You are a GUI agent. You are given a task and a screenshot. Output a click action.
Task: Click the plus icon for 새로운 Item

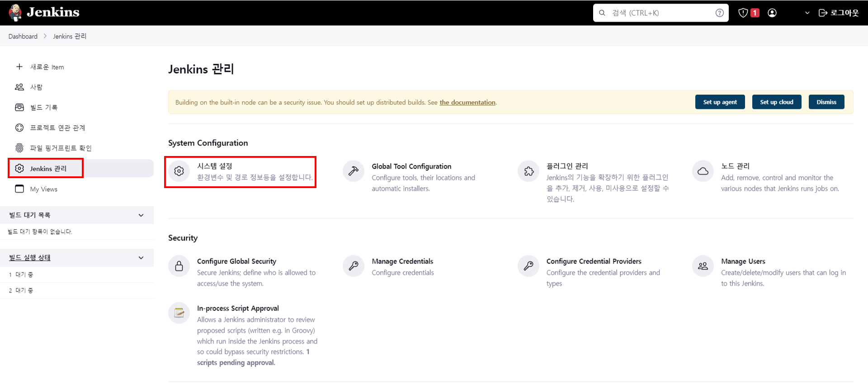[19, 67]
